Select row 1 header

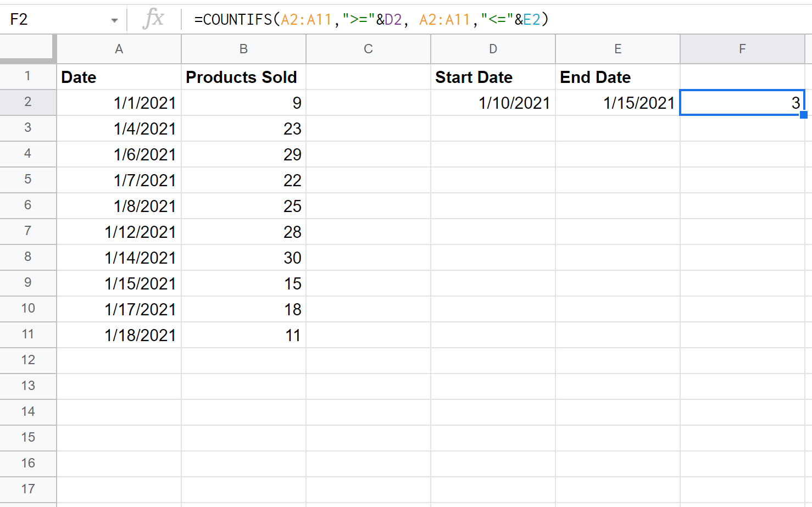pos(27,76)
